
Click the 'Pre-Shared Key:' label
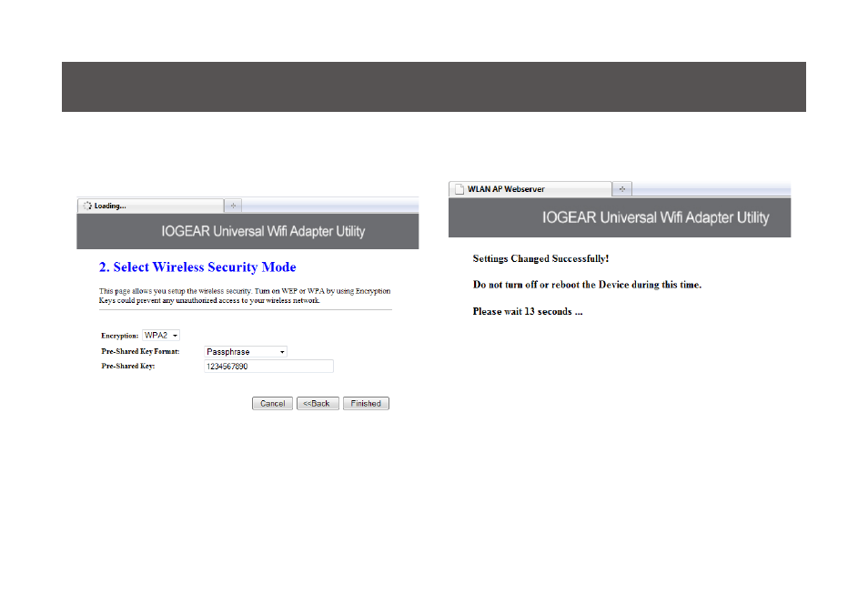128,366
